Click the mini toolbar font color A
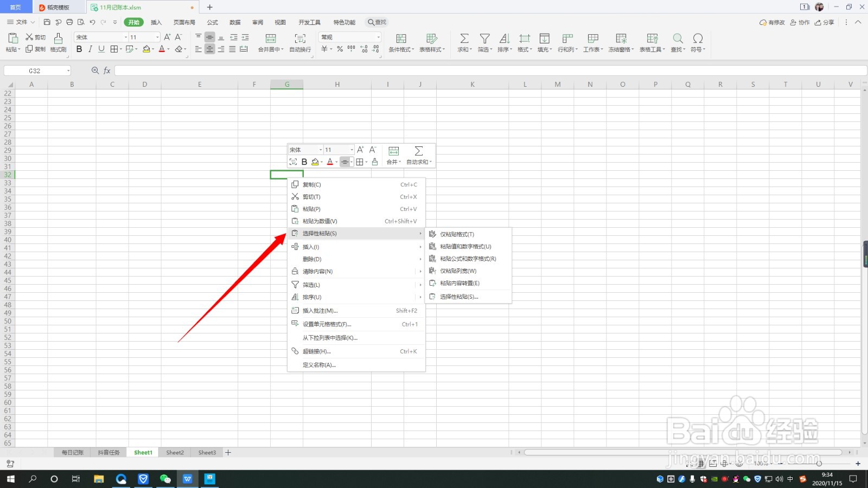The width and height of the screenshot is (868, 488). tap(330, 162)
